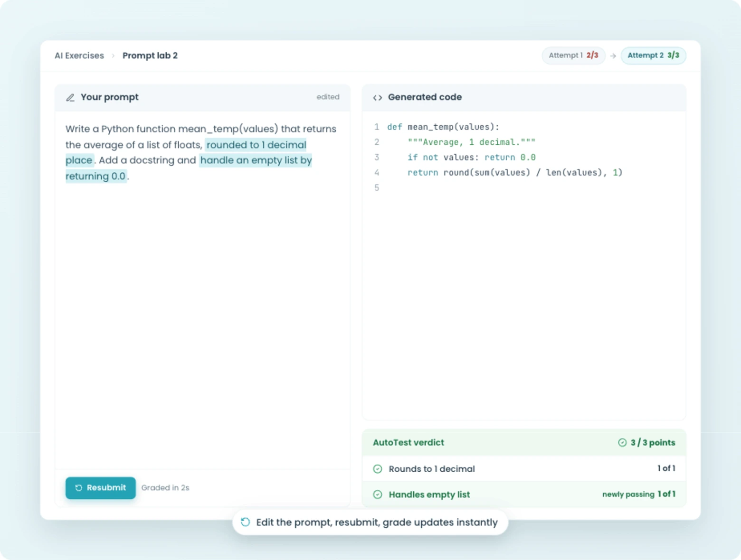This screenshot has width=741, height=560.
Task: Click the 'Your prompt' panel heading
Action: coord(110,97)
